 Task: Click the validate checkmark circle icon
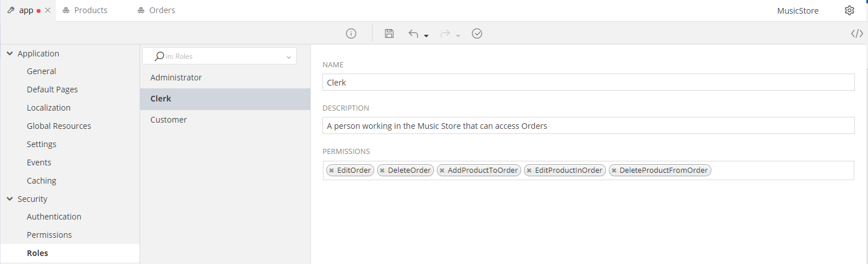477,34
